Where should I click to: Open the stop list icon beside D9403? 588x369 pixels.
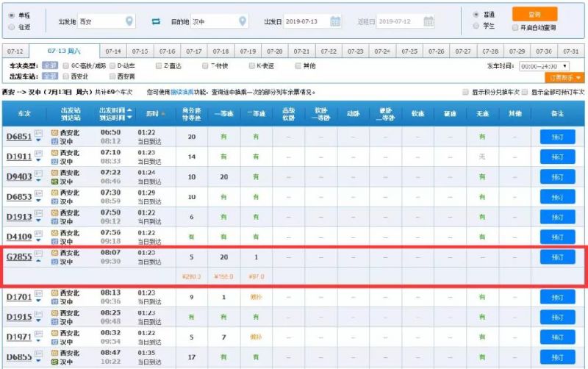click(38, 173)
